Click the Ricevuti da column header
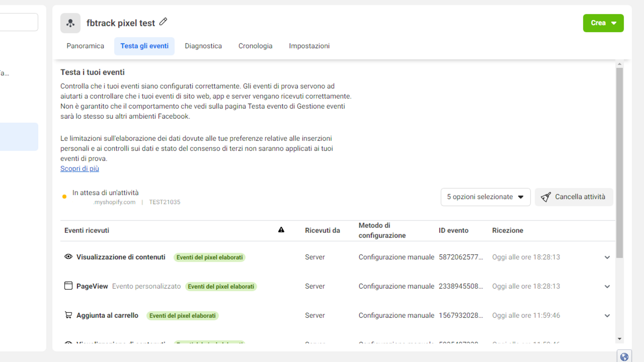644x362 pixels. tap(322, 230)
